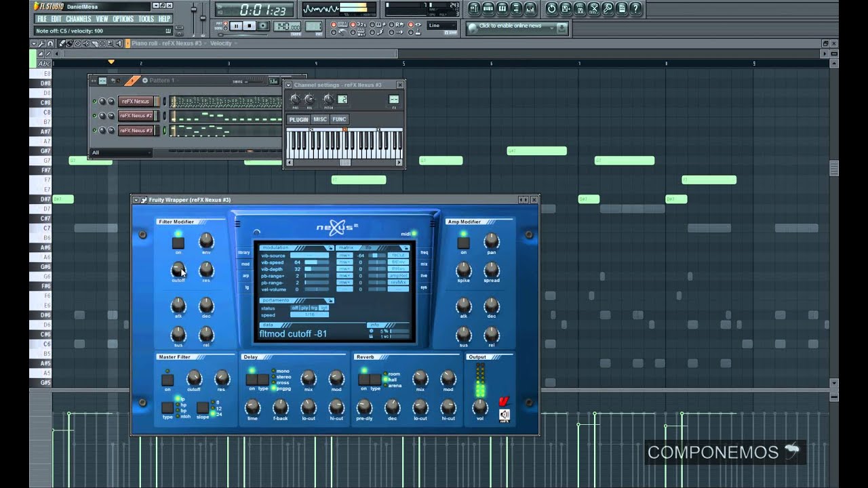This screenshot has width=868, height=488.
Task: Toggle the Master Filter on button
Action: (167, 380)
